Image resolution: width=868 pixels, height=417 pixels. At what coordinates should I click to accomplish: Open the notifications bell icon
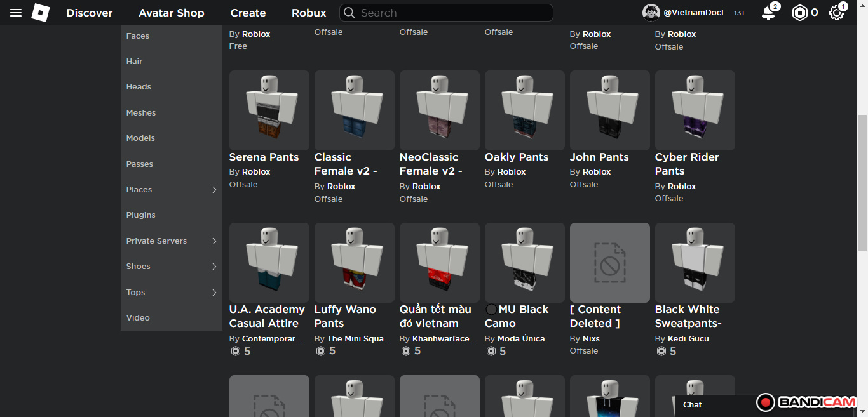768,13
